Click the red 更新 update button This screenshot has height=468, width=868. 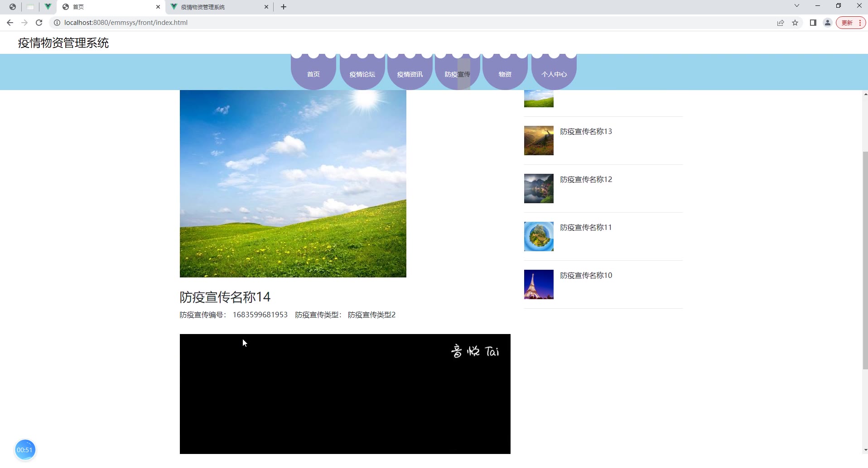click(851, 23)
